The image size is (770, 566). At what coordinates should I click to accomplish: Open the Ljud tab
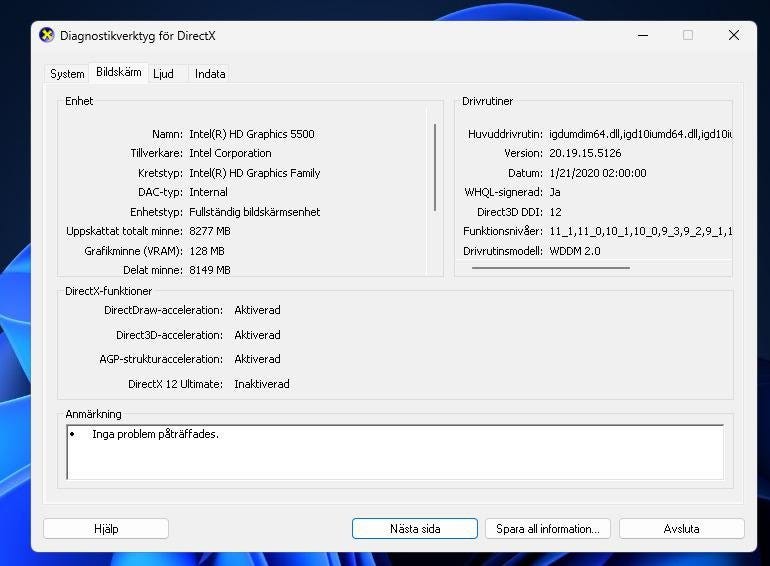click(x=163, y=74)
